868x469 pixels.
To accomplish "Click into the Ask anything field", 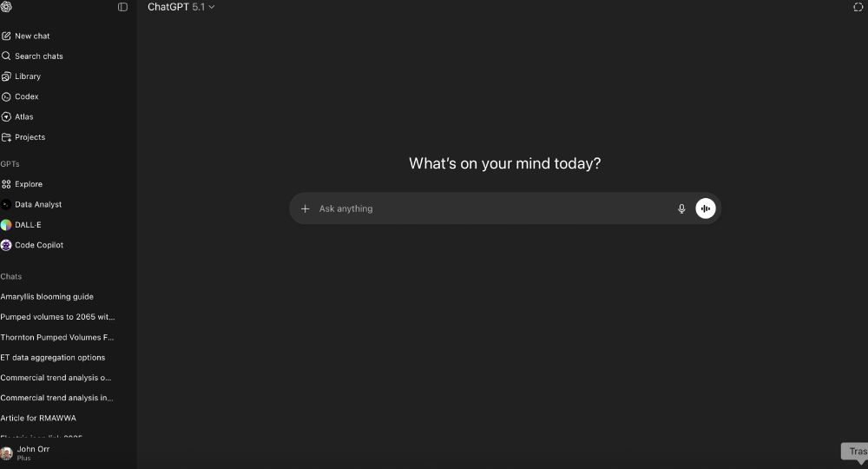I will (x=493, y=208).
